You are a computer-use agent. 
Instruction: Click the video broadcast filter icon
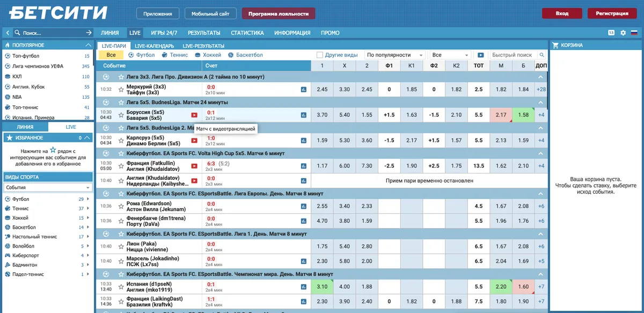coord(480,55)
